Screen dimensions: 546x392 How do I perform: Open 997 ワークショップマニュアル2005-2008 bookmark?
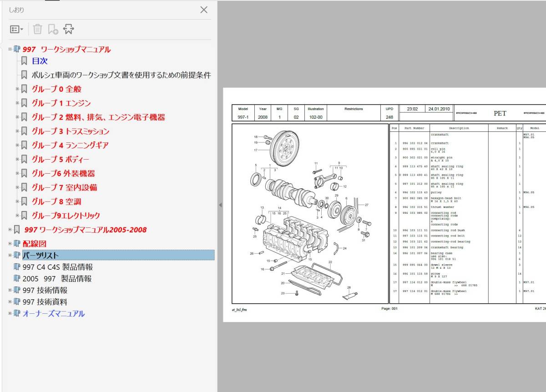click(86, 230)
